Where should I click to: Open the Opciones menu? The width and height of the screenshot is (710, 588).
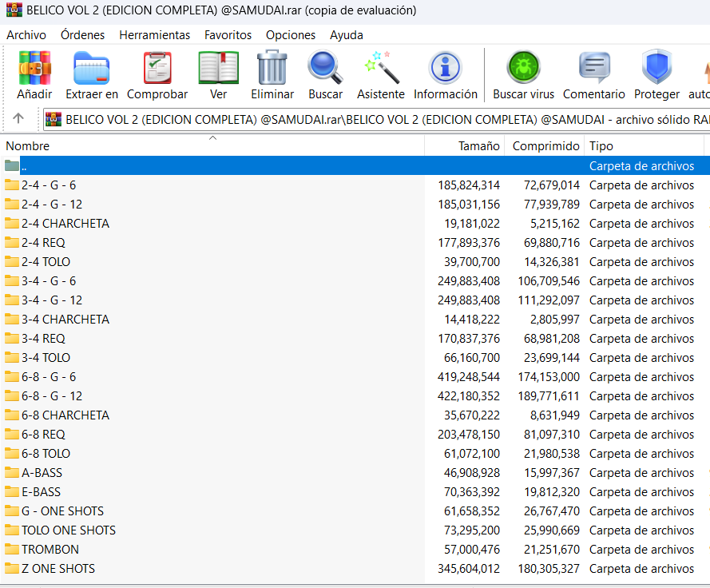[290, 35]
